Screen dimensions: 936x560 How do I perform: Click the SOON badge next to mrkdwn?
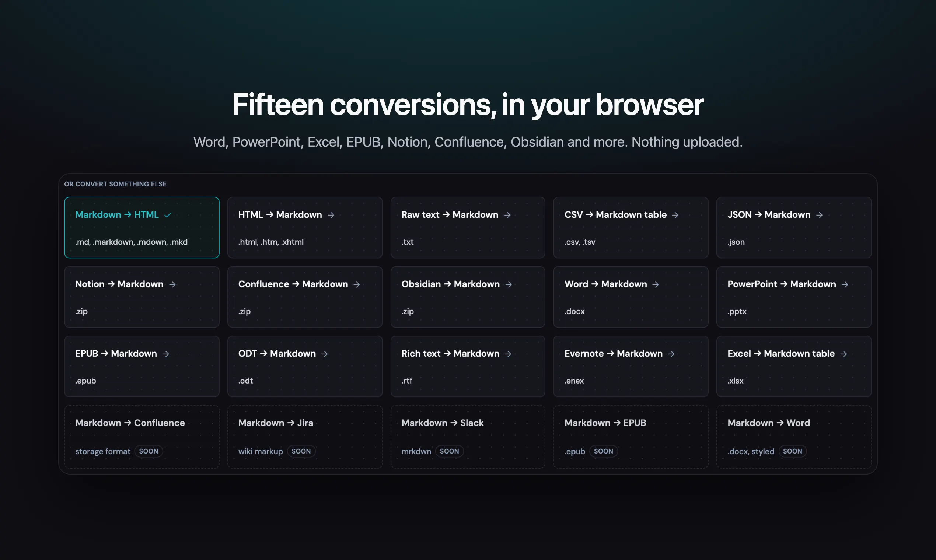[x=449, y=451]
